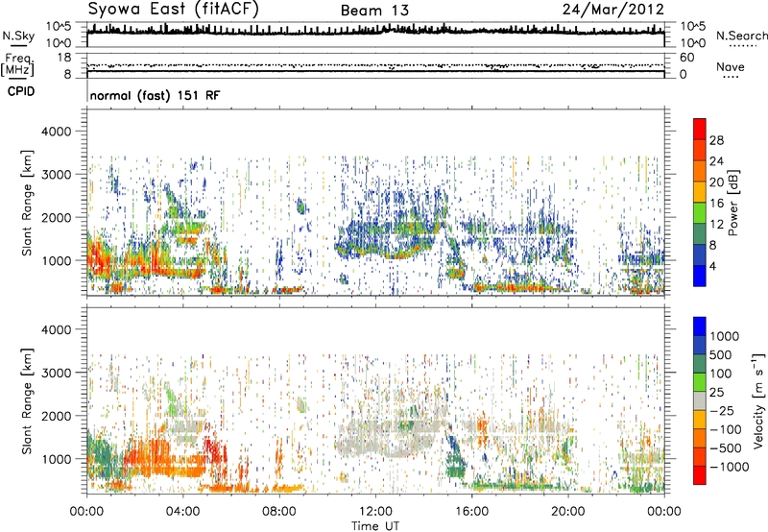This screenshot has width=768, height=532.
Task: Click the "Nave" legend label
Action: coord(731,67)
